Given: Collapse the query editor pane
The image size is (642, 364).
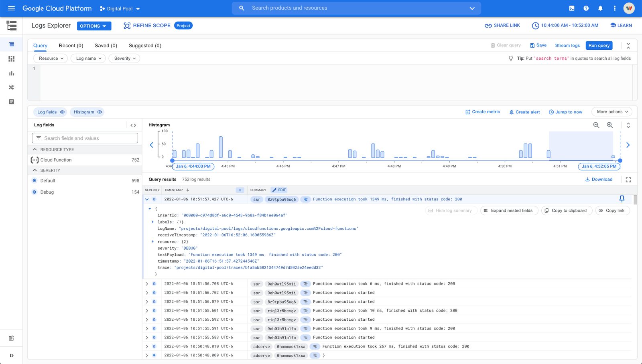Looking at the screenshot, I should pos(628,46).
